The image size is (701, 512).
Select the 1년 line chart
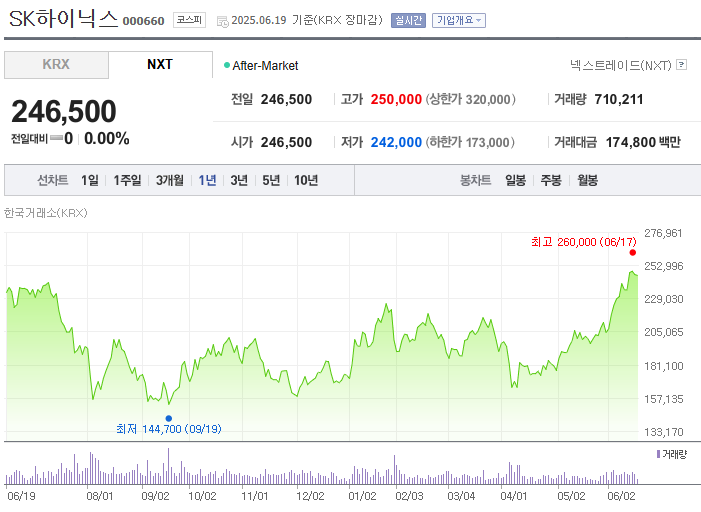(x=207, y=180)
